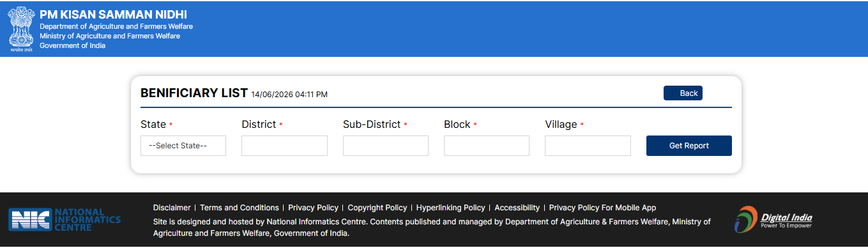Click 'Government of India' header text
868x248 pixels.
[73, 45]
